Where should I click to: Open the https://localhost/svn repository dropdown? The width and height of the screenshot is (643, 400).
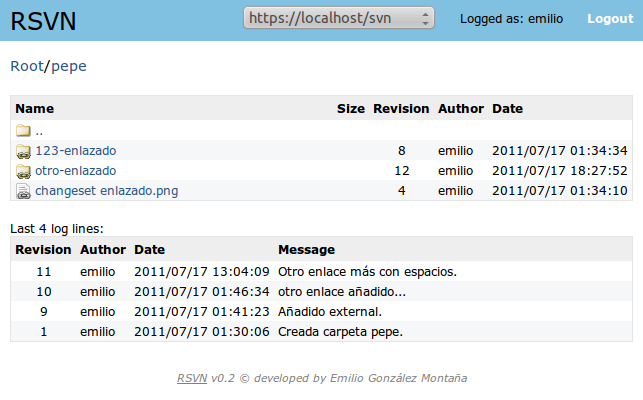(339, 18)
